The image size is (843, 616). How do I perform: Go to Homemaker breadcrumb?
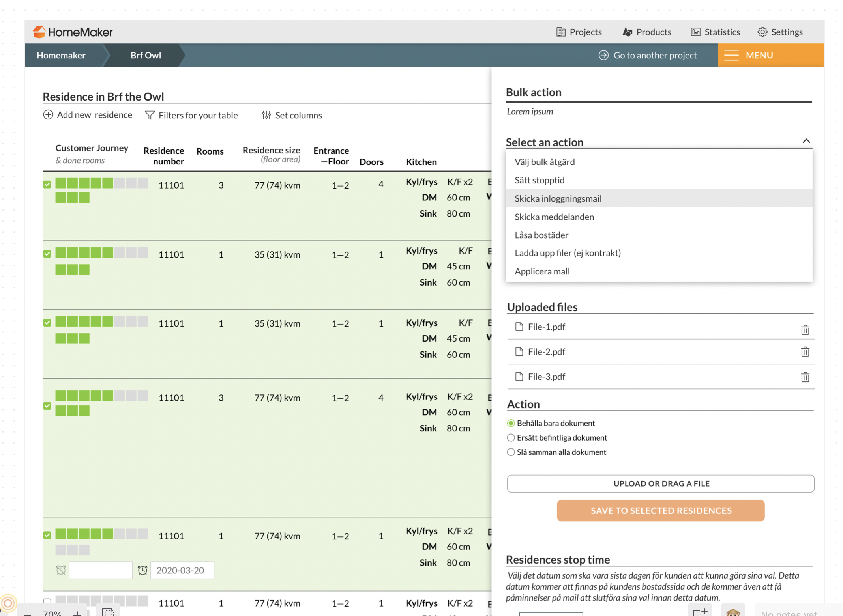point(61,55)
